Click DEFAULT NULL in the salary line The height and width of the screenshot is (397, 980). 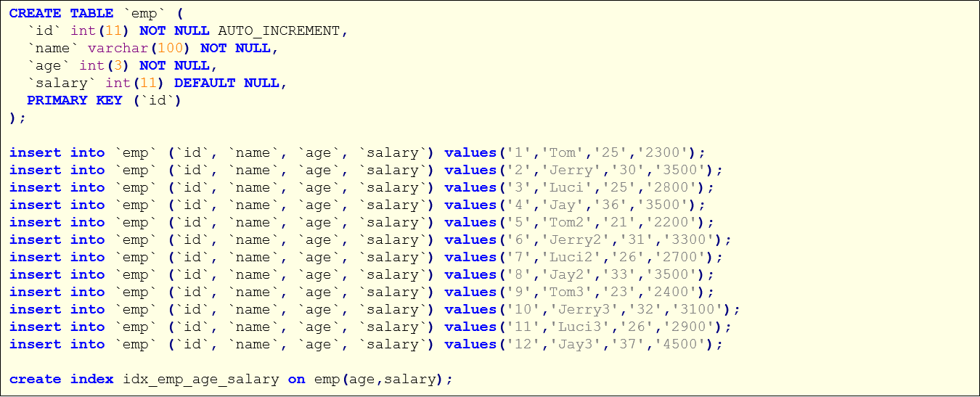click(x=227, y=83)
